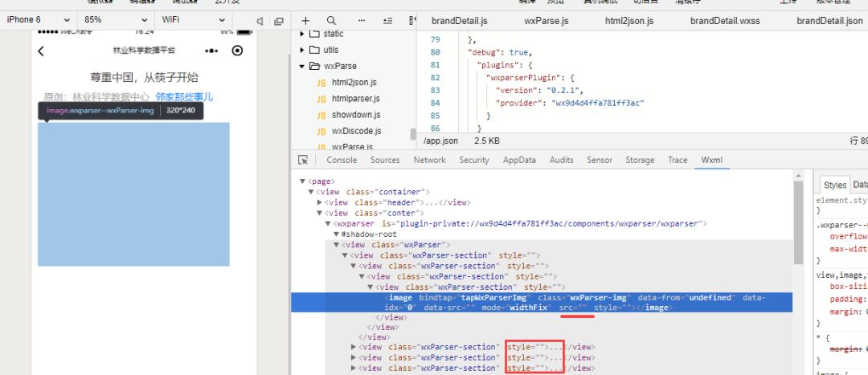Image resolution: width=868 pixels, height=375 pixels.
Task: Expand the utils folder arrow
Action: pyautogui.click(x=302, y=50)
